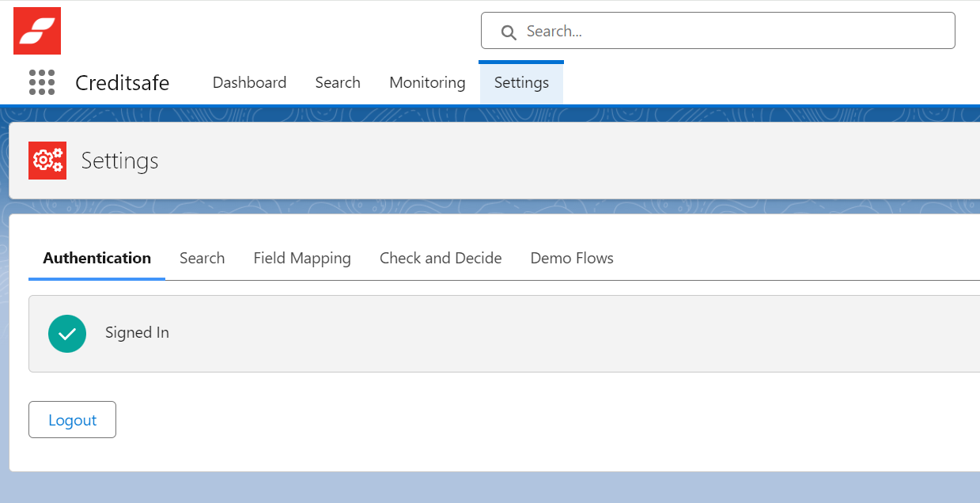
Task: Open the Search navigation tab in top bar
Action: click(x=338, y=82)
